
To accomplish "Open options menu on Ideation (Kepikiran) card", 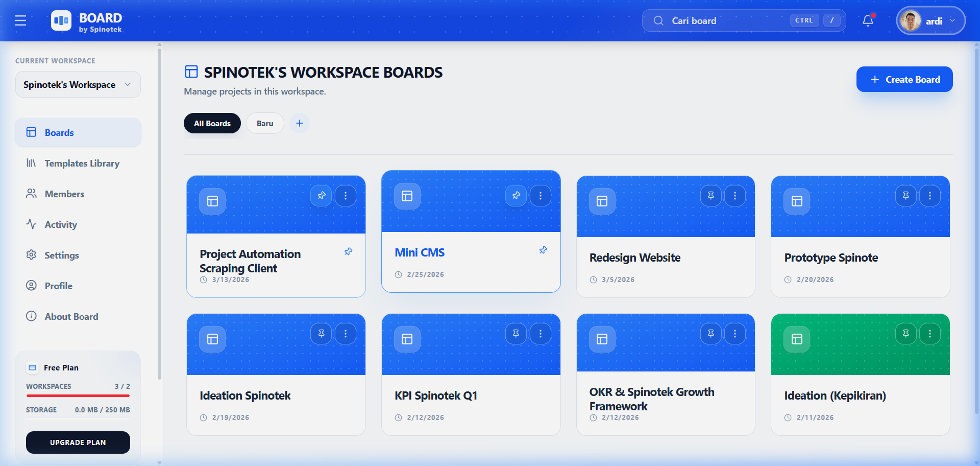I will (929, 333).
